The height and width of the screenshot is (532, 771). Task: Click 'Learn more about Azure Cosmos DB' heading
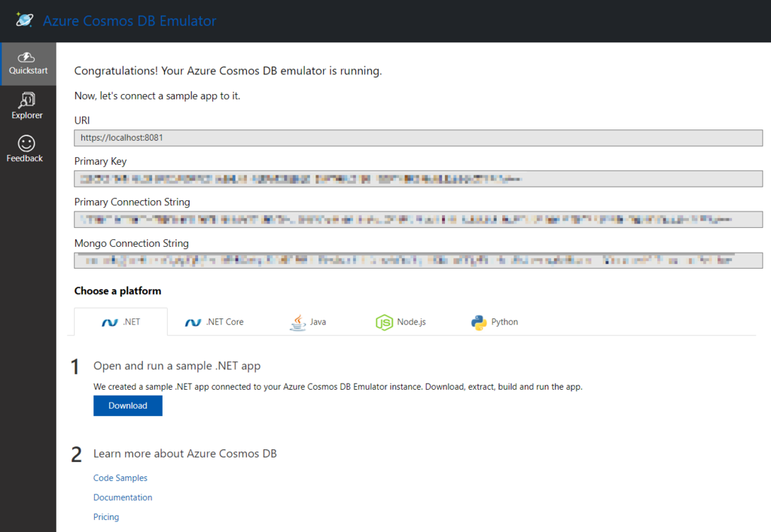(185, 454)
